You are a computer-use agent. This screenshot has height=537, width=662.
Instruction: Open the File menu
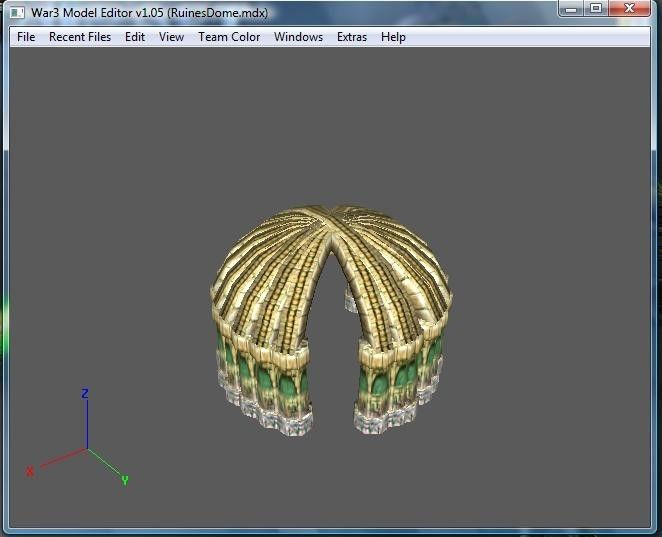pos(26,37)
